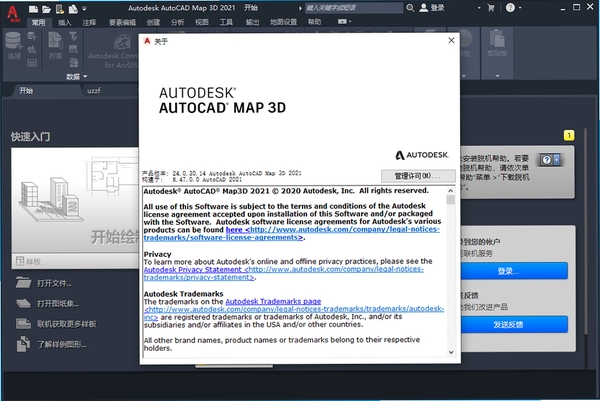This screenshot has width=600, height=401.
Task: Click the New drawing icon in quick access toolbar
Action: coord(33,8)
